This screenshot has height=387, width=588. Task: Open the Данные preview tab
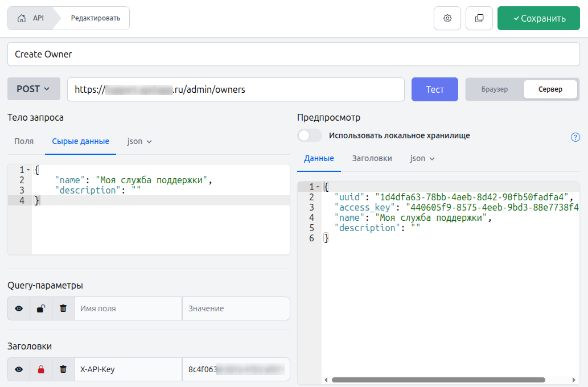pyautogui.click(x=319, y=159)
